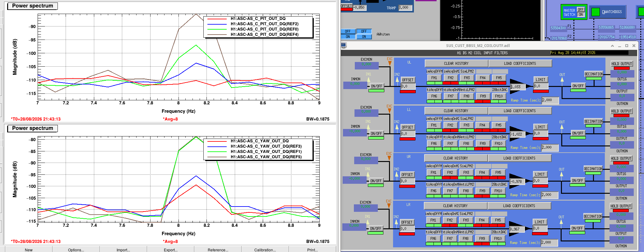The width and height of the screenshot is (644, 252).
Task: Click the Export... bottom menu button
Action: (170, 250)
